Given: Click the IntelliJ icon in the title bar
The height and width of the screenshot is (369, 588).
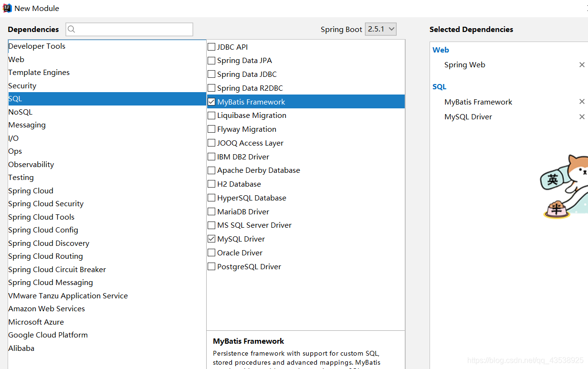Looking at the screenshot, I should pyautogui.click(x=7, y=8).
